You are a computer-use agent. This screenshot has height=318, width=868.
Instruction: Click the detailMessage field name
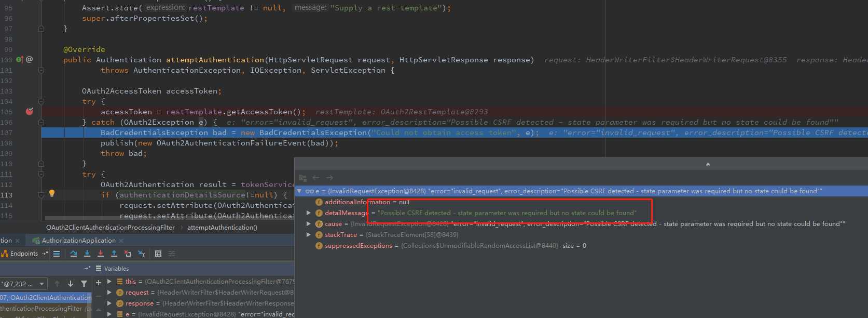coord(347,213)
